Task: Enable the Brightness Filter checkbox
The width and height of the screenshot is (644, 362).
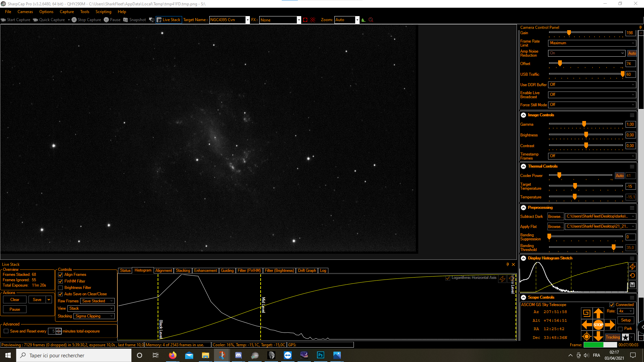Action: pos(61,288)
